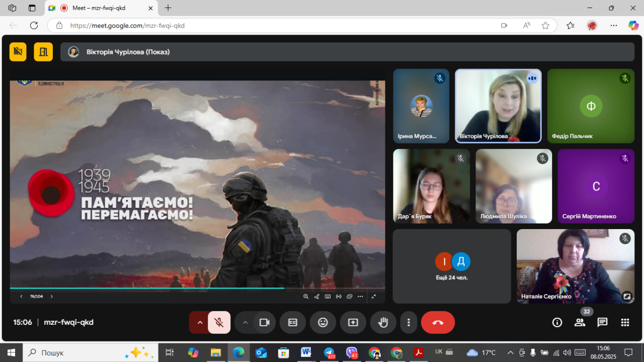Click the live broadcast icon in presentation bar
Screen dimensions: 644x362
pos(339,297)
